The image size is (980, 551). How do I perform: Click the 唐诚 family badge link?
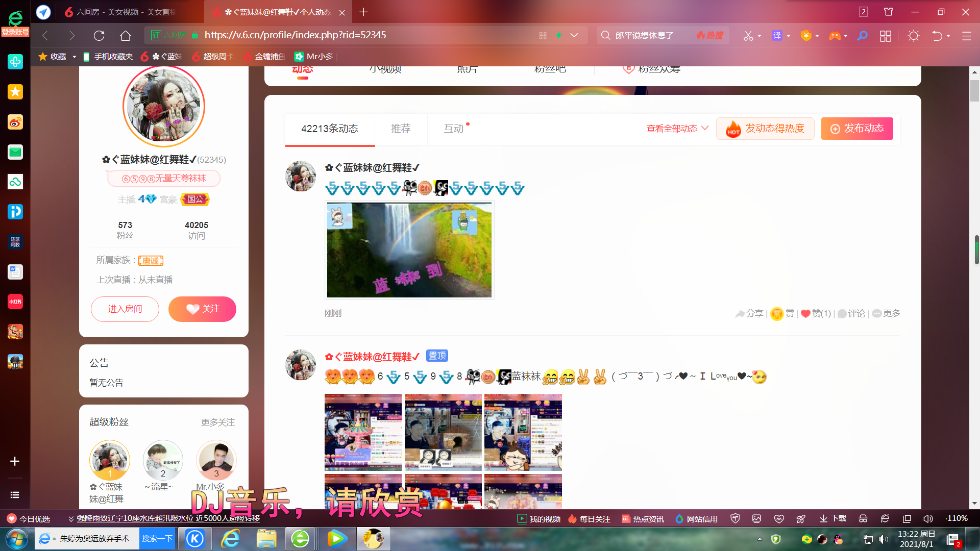pos(151,261)
